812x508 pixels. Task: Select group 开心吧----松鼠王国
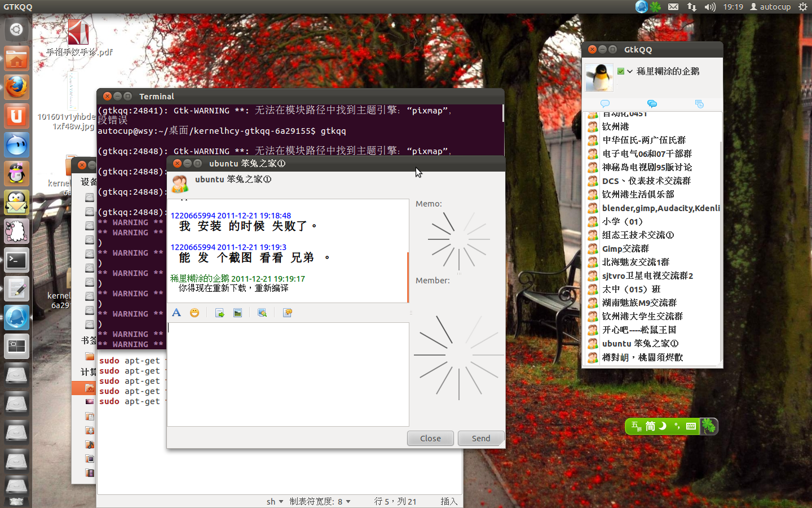pos(653,330)
